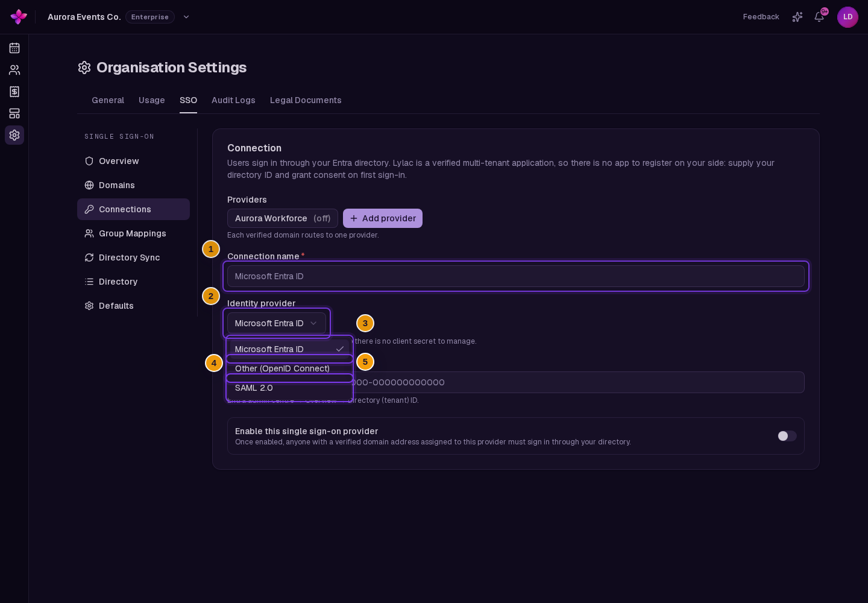The width and height of the screenshot is (868, 603).
Task: Open the notifications bell
Action: 819,17
